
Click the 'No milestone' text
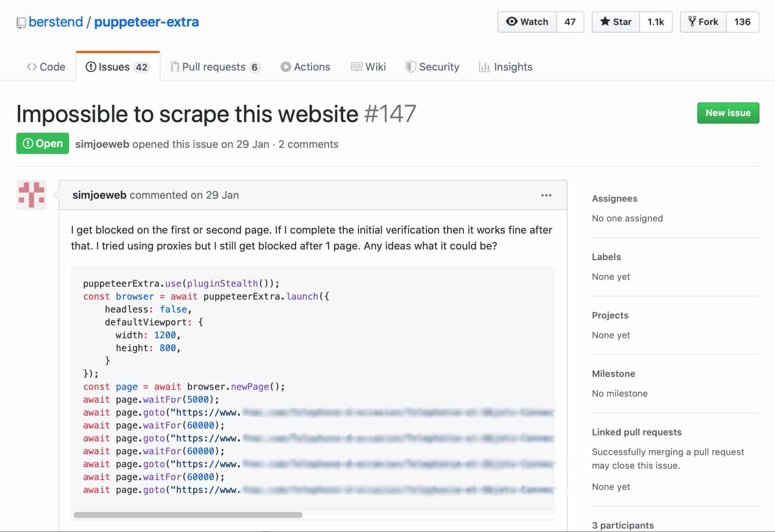(x=620, y=394)
